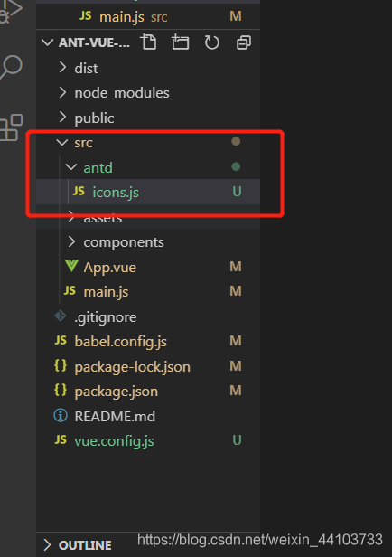Viewport: 392px width, 557px height.
Task: Click the New Folder icon in explorer header
Action: (181, 42)
